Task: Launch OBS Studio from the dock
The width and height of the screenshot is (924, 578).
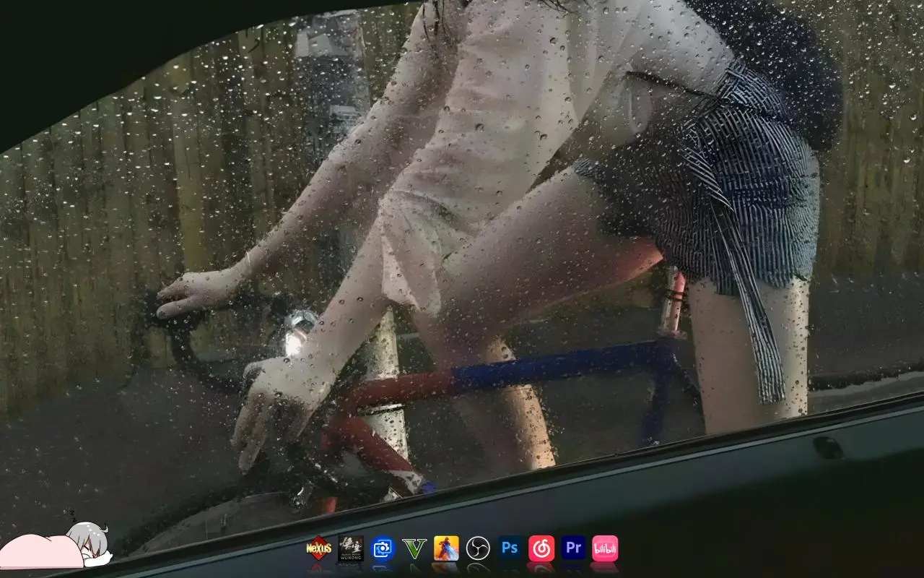Action: point(478,548)
